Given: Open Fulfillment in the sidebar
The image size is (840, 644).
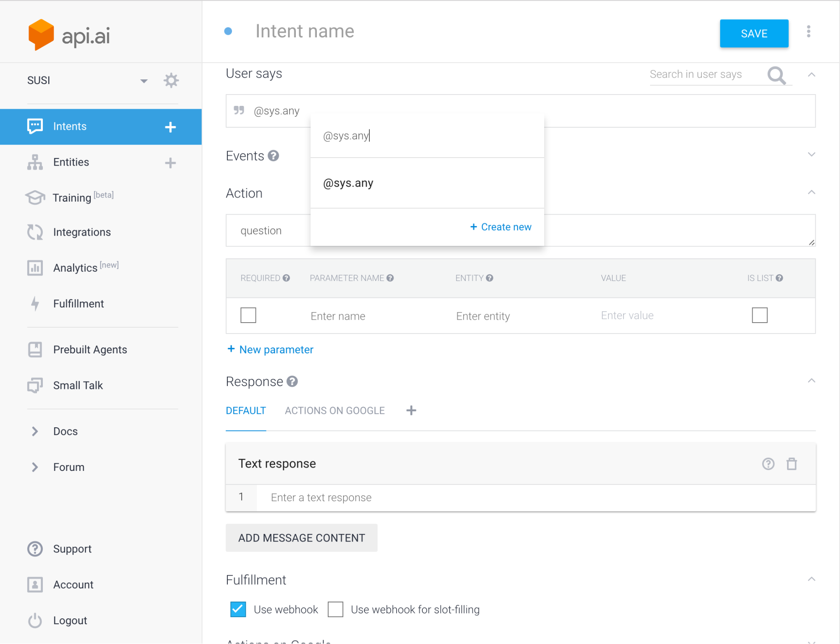Looking at the screenshot, I should 78,304.
